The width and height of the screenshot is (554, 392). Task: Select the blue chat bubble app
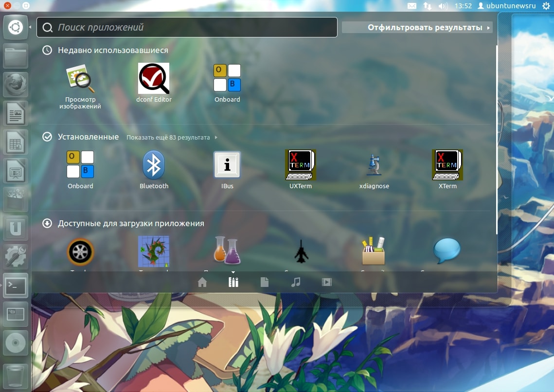(x=447, y=250)
